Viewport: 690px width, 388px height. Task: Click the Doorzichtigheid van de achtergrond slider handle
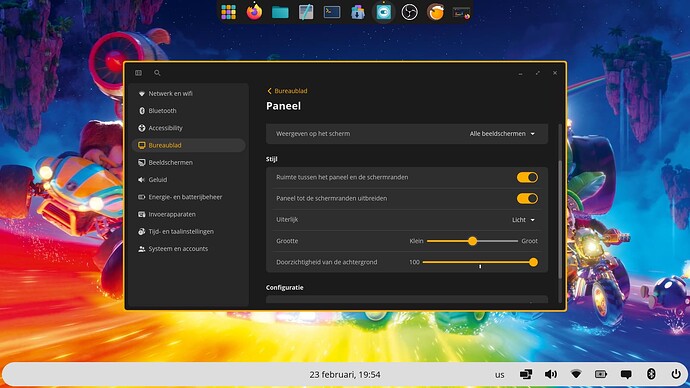point(533,262)
